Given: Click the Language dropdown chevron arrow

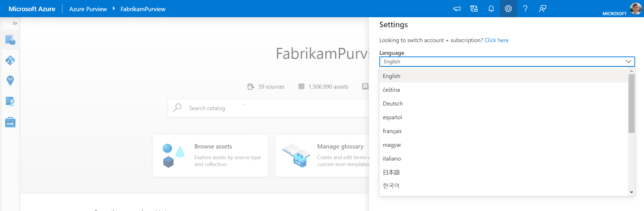Looking at the screenshot, I should [x=628, y=62].
